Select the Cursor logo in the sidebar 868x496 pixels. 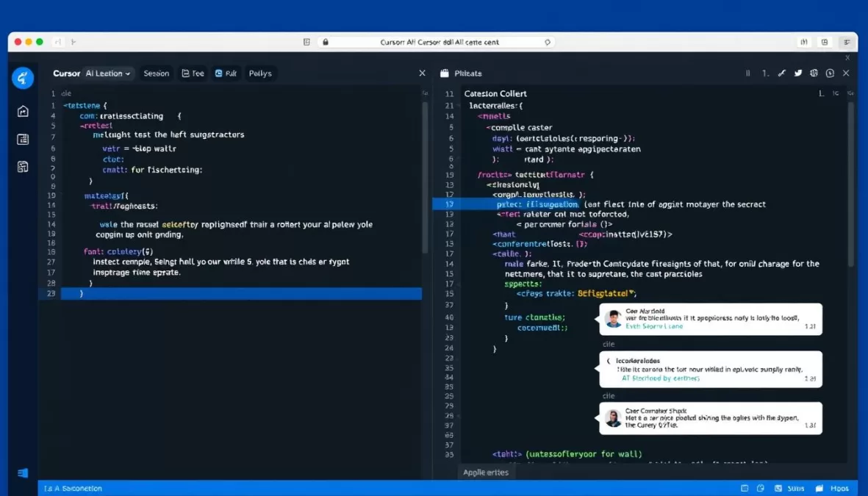pyautogui.click(x=23, y=79)
